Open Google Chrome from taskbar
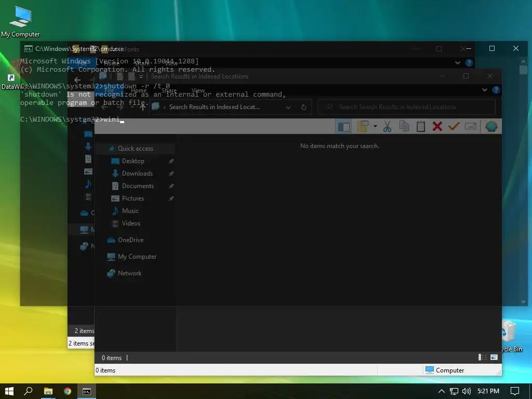 click(68, 391)
